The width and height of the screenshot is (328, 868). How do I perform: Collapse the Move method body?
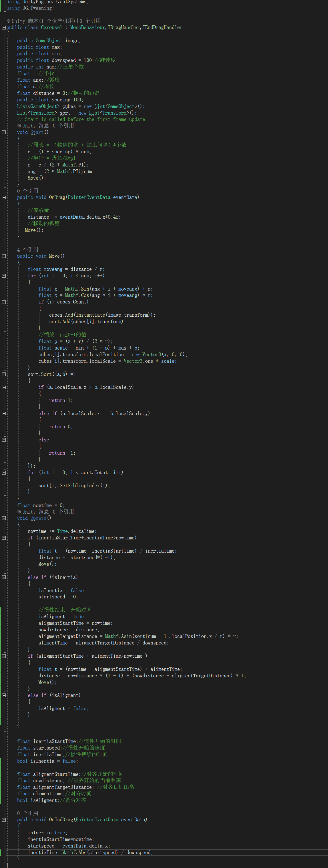coord(4,256)
